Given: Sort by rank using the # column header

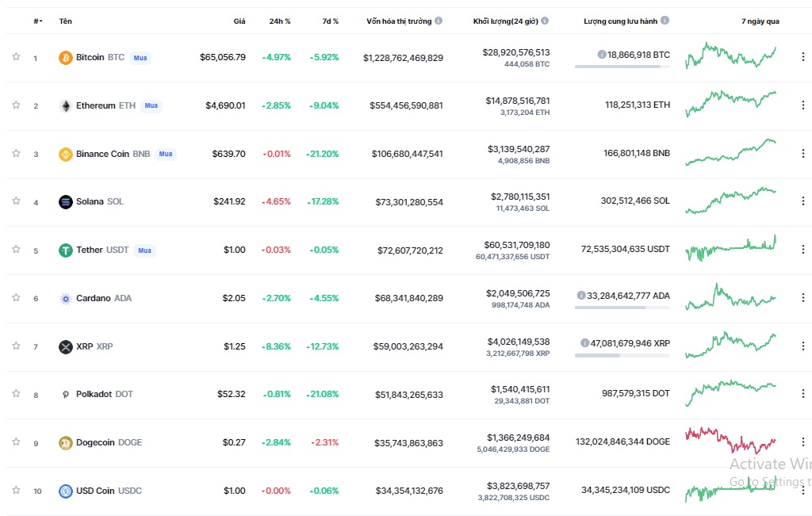Looking at the screenshot, I should click(37, 21).
